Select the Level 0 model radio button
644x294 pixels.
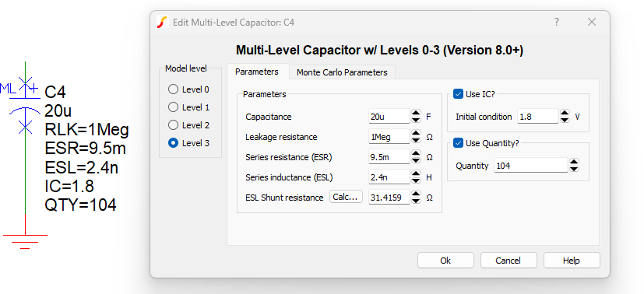[174, 89]
